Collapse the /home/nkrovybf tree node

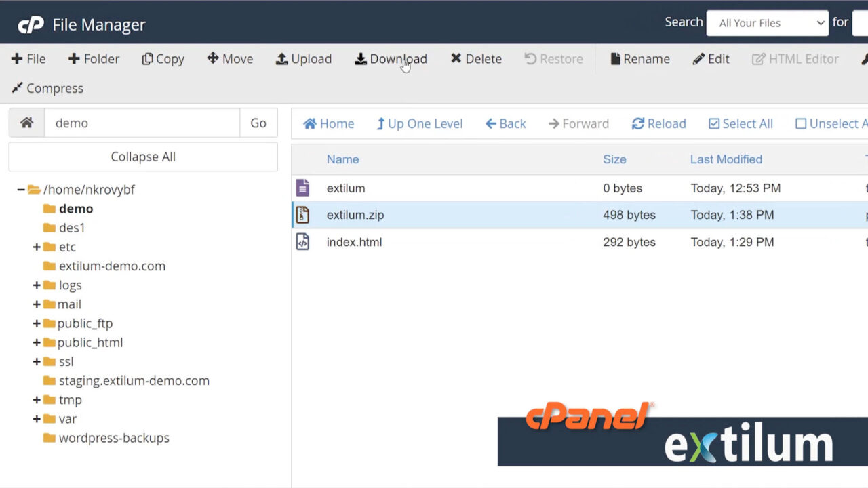(x=20, y=189)
